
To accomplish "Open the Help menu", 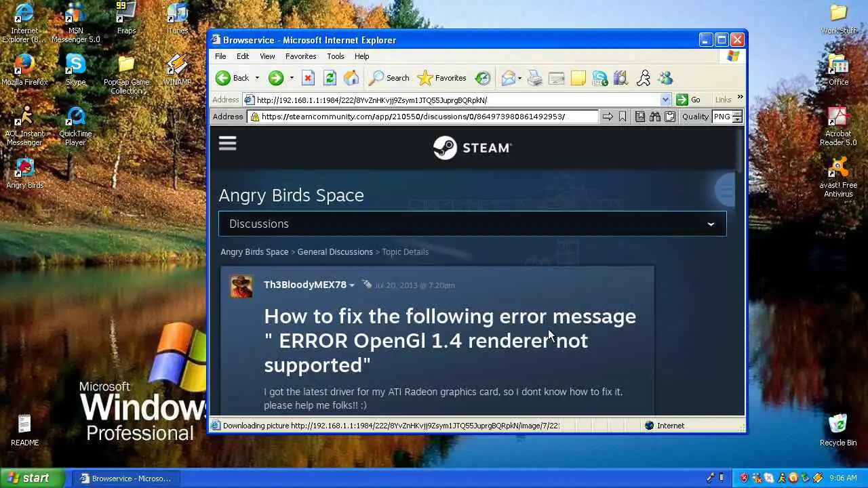I will coord(361,56).
